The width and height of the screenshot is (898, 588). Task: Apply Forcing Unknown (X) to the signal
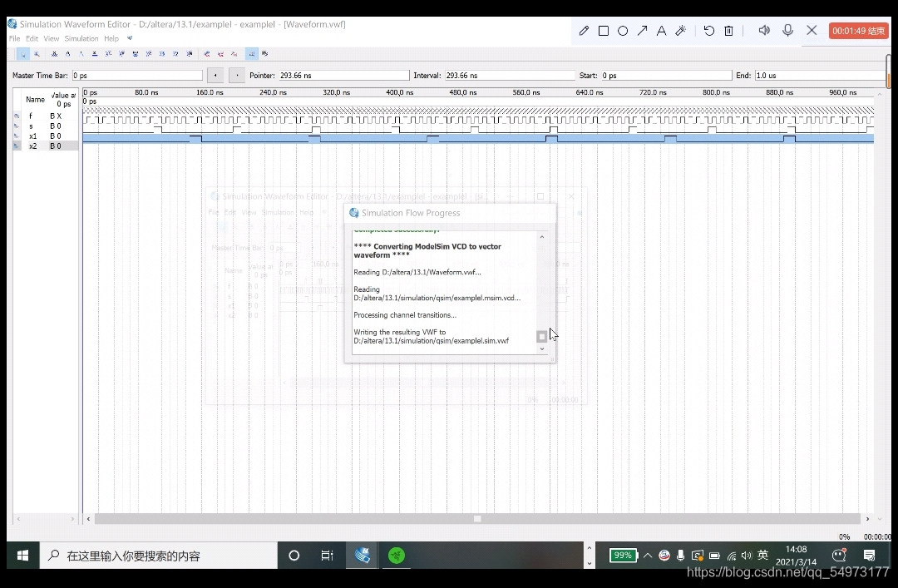click(x=54, y=54)
